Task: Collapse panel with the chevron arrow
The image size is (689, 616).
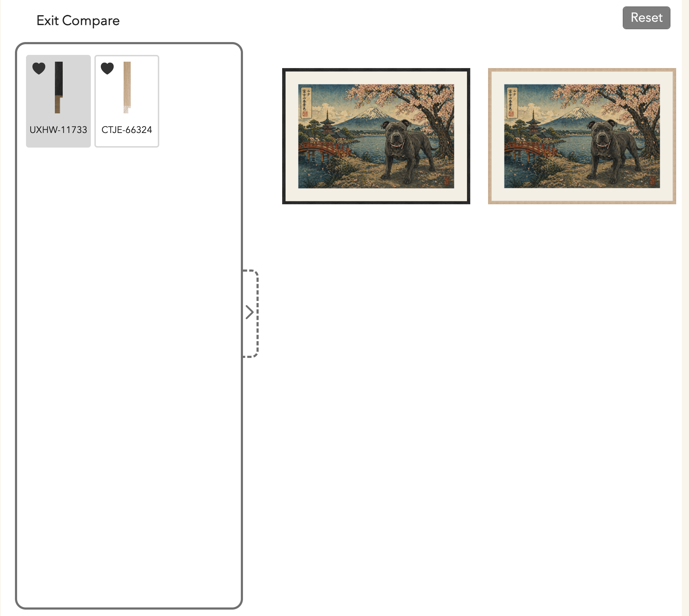Action: (249, 312)
